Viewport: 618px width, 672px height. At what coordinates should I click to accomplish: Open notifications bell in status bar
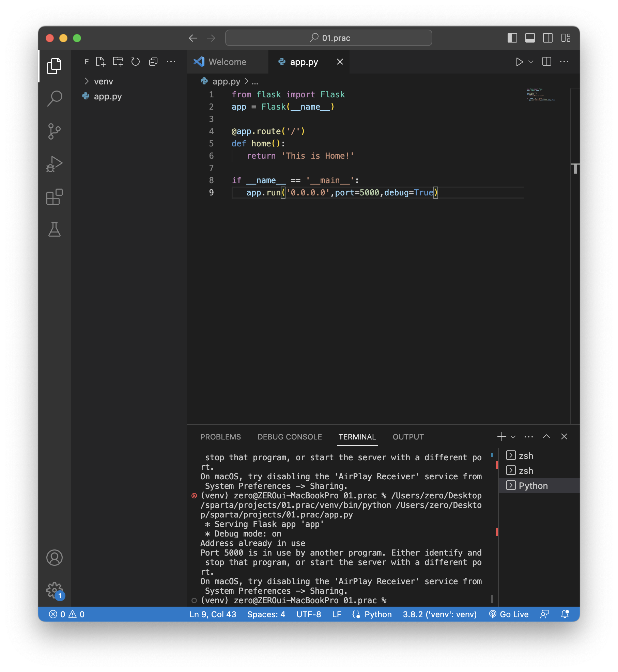565,614
